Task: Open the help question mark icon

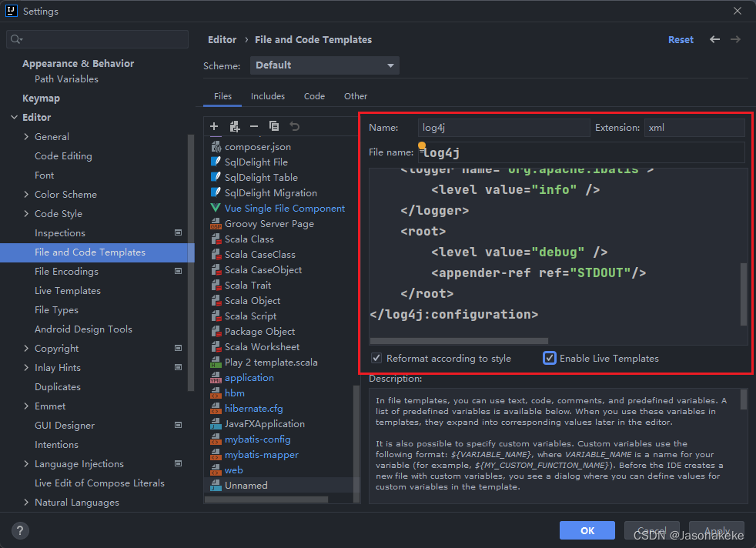Action: point(20,530)
